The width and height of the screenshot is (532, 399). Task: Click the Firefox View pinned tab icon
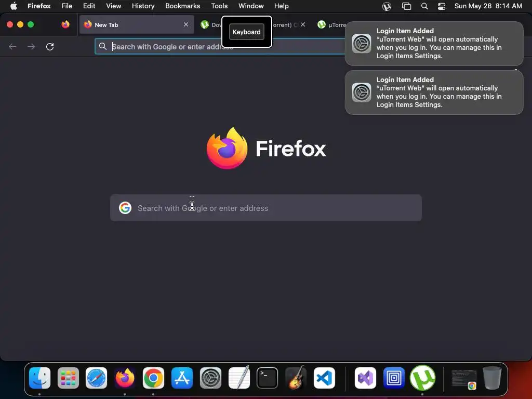[x=65, y=24]
